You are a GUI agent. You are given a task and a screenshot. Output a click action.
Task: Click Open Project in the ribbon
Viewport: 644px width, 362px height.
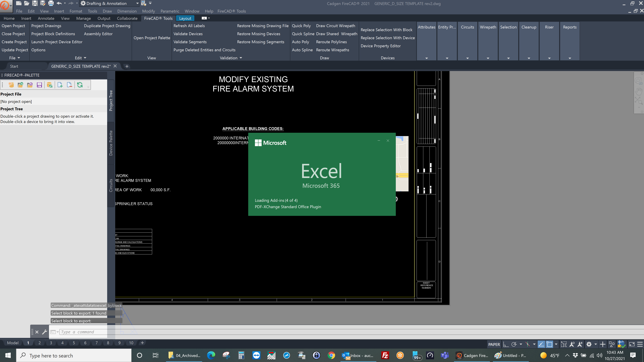13,26
